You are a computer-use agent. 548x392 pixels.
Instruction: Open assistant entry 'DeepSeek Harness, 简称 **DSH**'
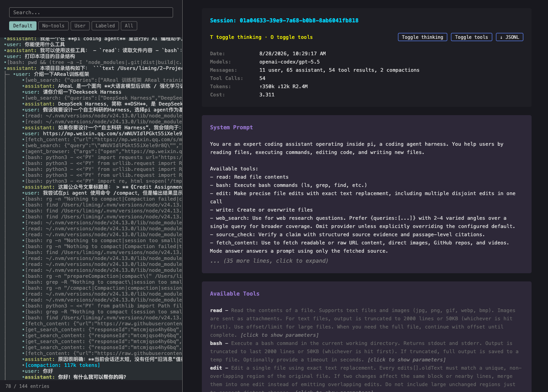coord(102,104)
